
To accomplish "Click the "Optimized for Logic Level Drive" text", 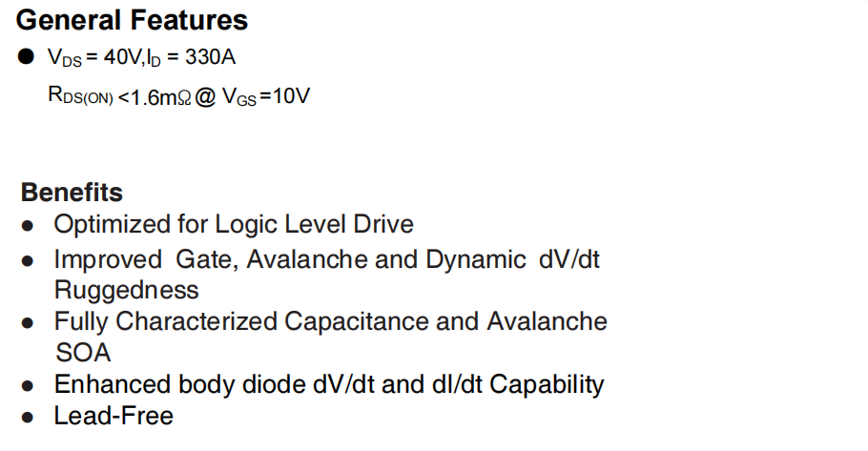I will tap(234, 225).
